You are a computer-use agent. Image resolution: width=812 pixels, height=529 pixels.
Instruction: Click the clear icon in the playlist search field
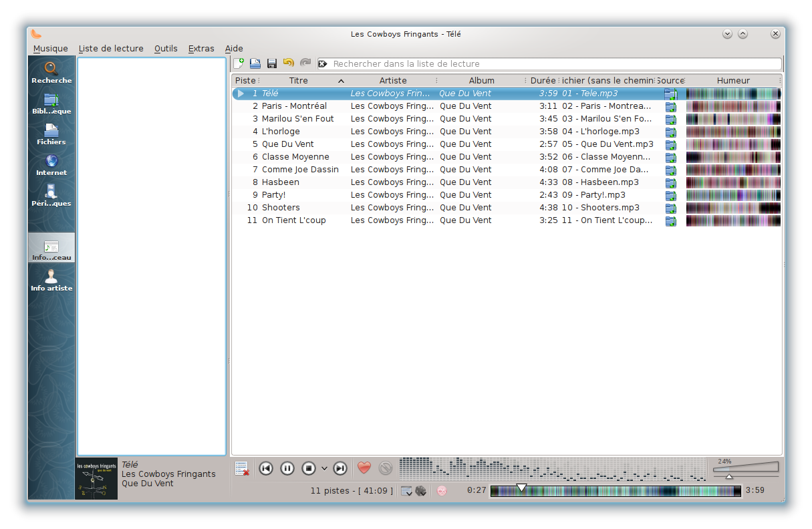pos(323,64)
